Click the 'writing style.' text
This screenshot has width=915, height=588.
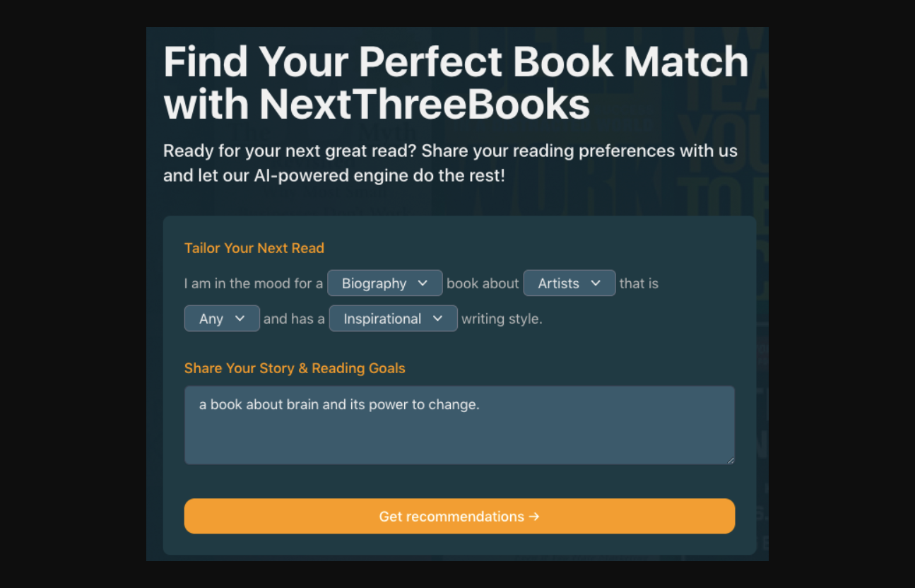[x=502, y=319]
